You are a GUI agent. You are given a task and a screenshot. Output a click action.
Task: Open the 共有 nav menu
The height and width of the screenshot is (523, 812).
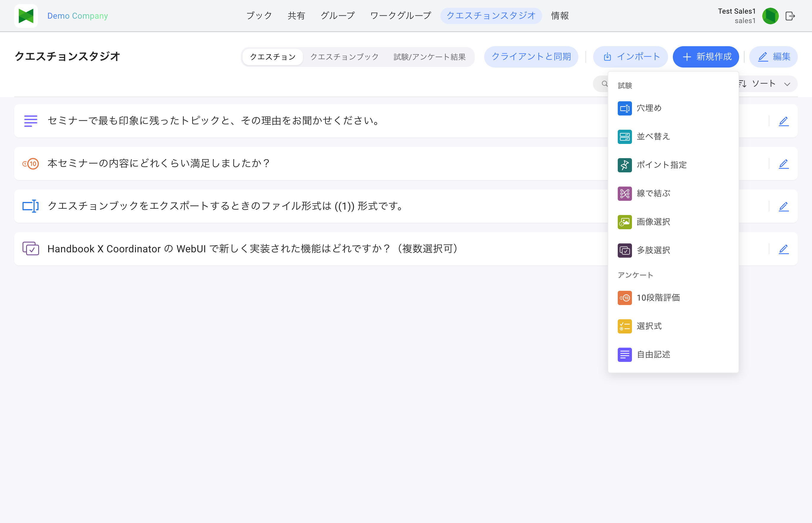tap(296, 16)
